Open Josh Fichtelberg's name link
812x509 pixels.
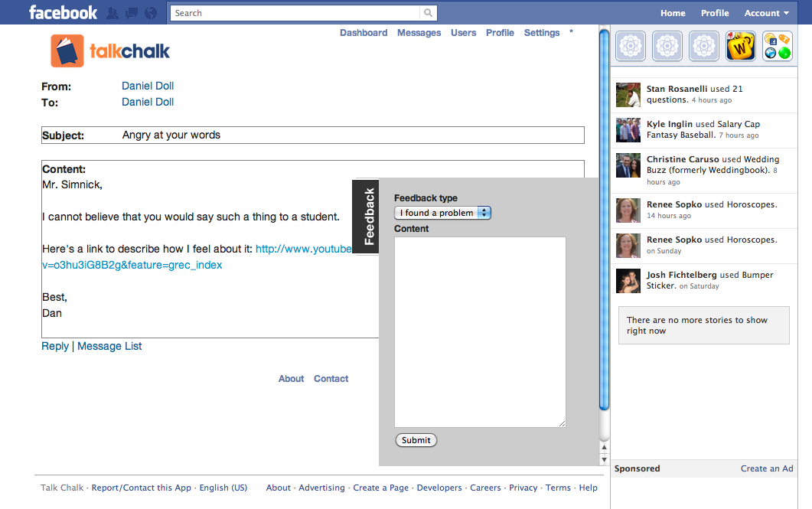(x=681, y=275)
